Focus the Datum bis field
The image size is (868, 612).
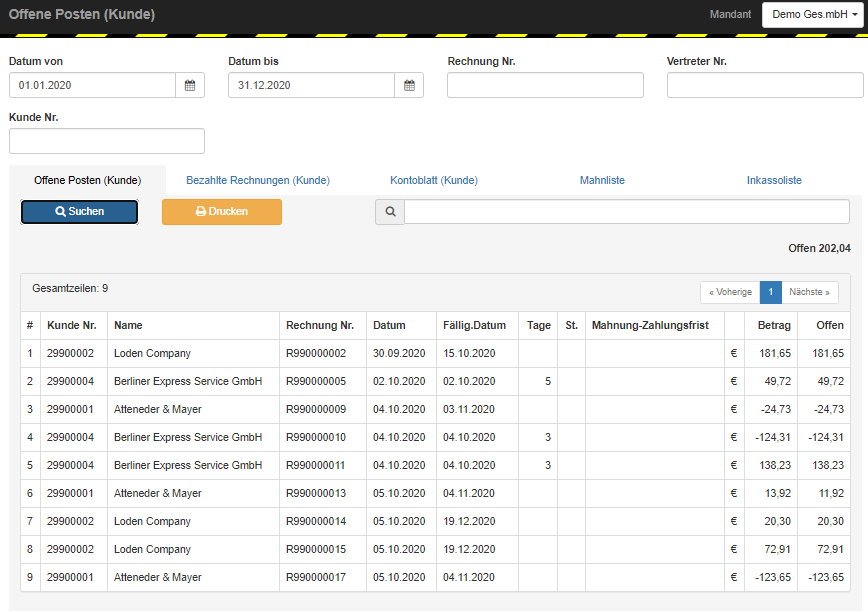pyautogui.click(x=312, y=85)
